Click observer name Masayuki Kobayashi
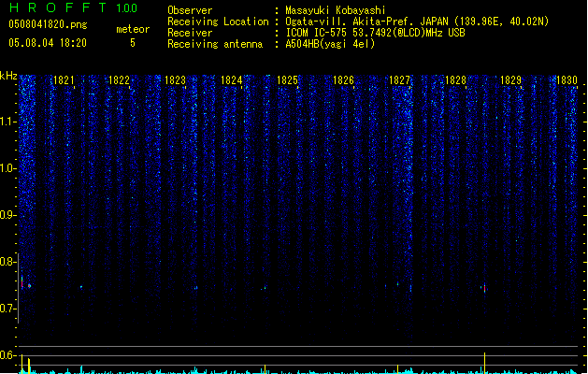 point(336,10)
